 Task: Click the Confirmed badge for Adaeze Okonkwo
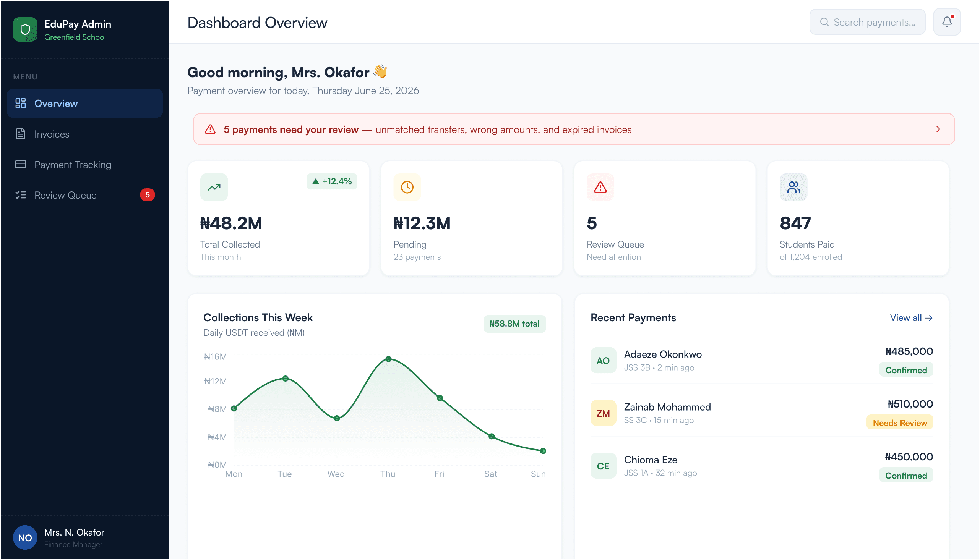point(907,370)
